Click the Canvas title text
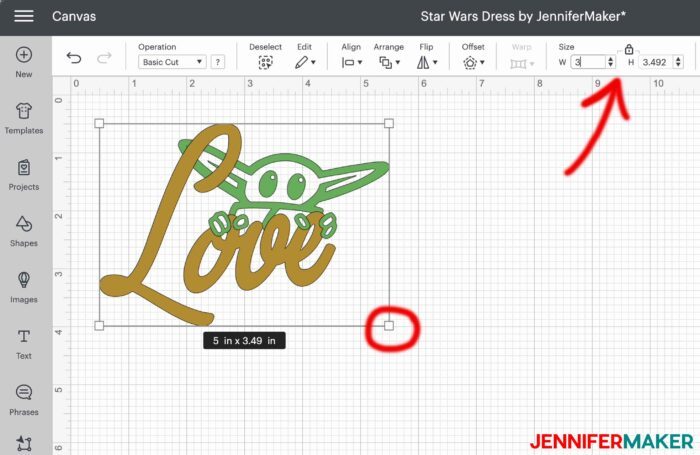Screen dimensions: 700x455 coord(74,17)
